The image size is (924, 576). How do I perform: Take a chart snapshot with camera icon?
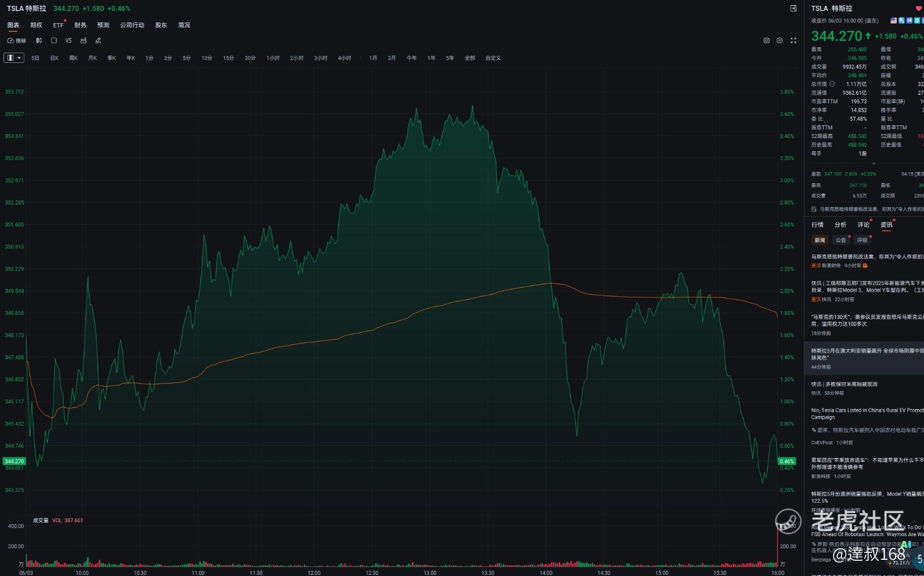click(766, 40)
